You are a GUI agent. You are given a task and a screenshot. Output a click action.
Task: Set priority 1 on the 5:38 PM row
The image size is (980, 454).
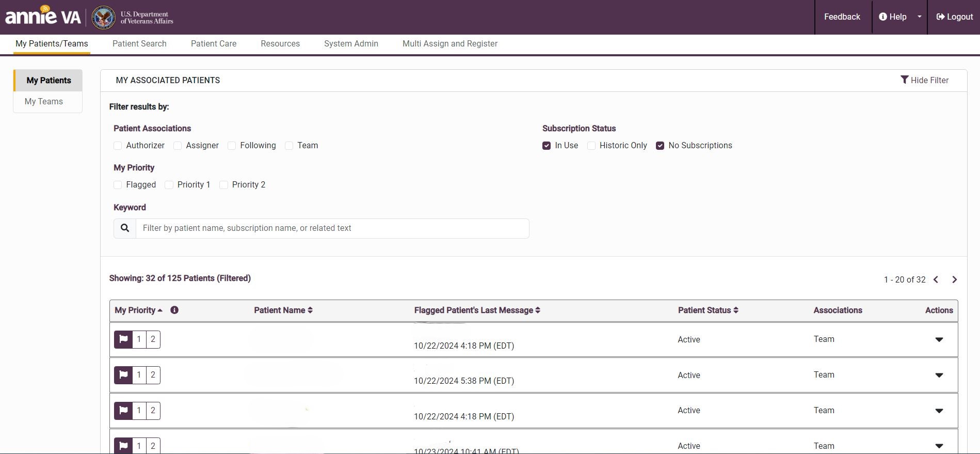point(139,375)
